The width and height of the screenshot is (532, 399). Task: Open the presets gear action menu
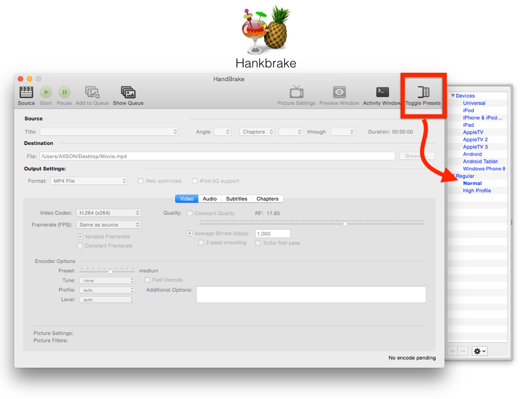coord(480,351)
